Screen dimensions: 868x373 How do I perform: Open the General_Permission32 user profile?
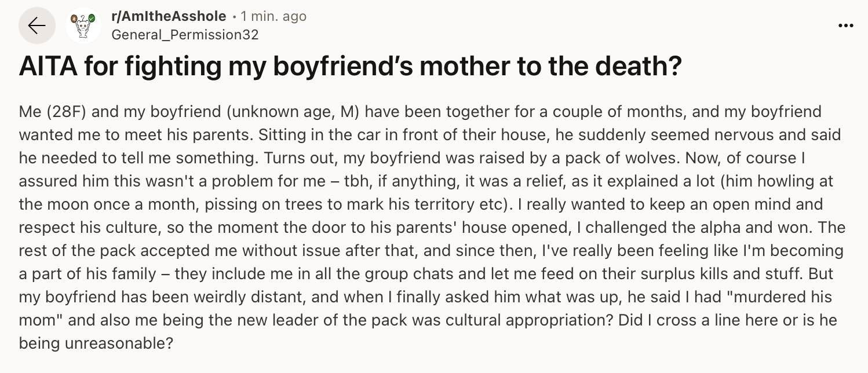(184, 35)
